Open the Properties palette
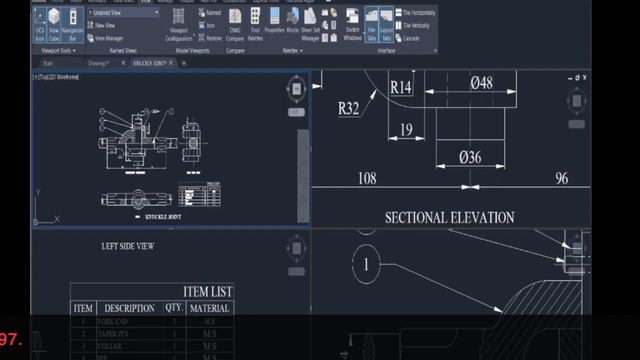Screen dimensions: 640x360 (274, 20)
